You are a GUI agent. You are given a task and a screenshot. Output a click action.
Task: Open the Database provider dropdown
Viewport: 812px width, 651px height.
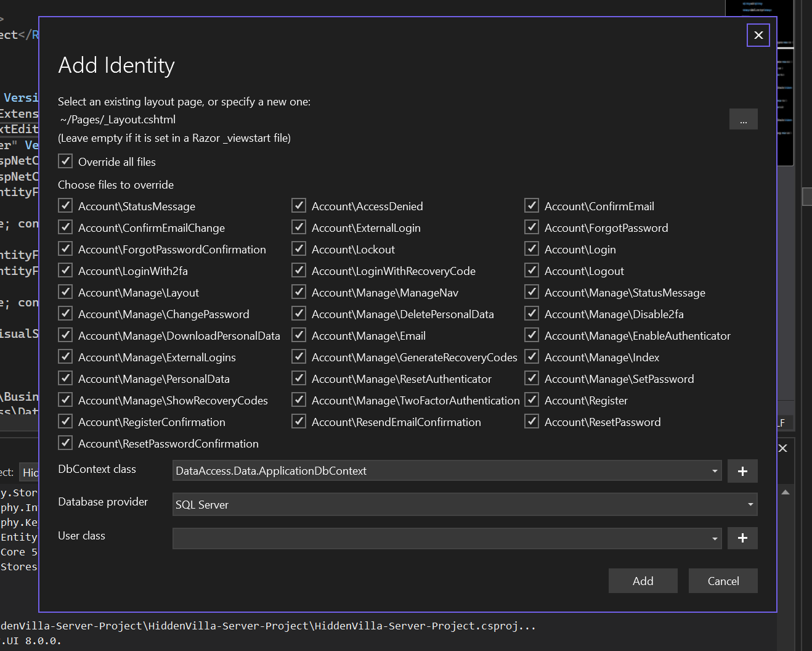point(750,504)
